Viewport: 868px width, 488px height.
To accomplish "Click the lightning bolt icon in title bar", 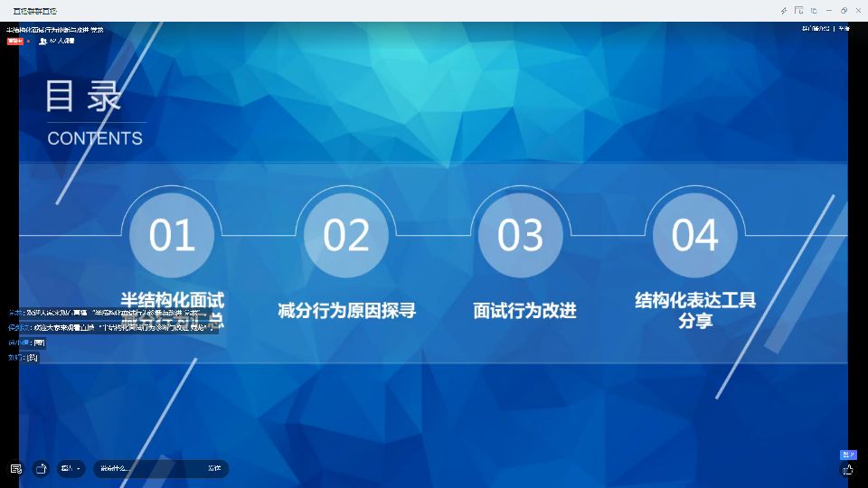I will pos(784,11).
